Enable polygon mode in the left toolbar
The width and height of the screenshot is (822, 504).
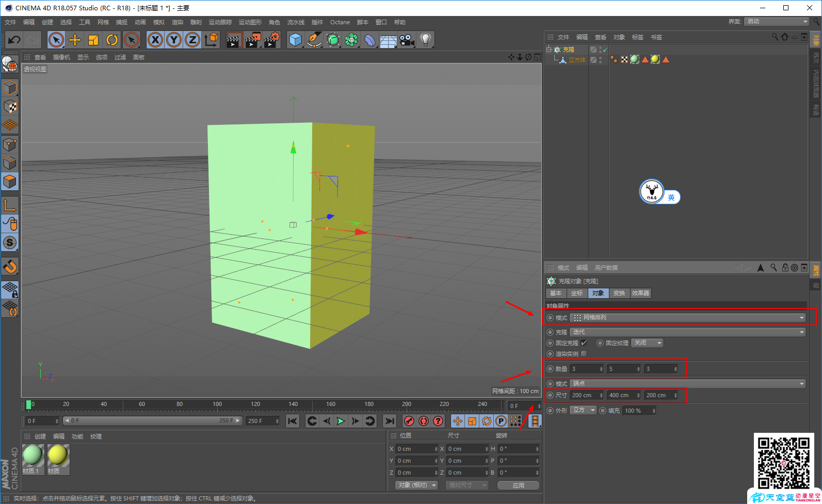point(10,182)
